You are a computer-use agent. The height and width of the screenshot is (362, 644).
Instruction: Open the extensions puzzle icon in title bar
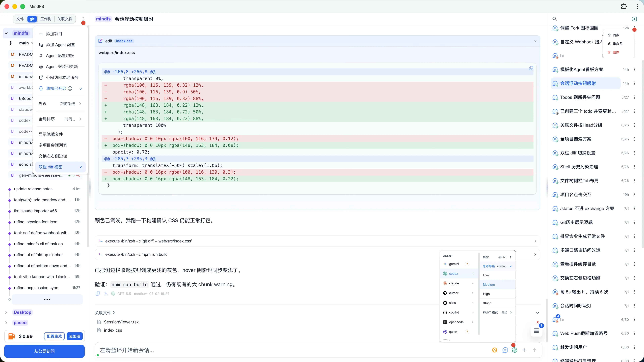point(624,7)
